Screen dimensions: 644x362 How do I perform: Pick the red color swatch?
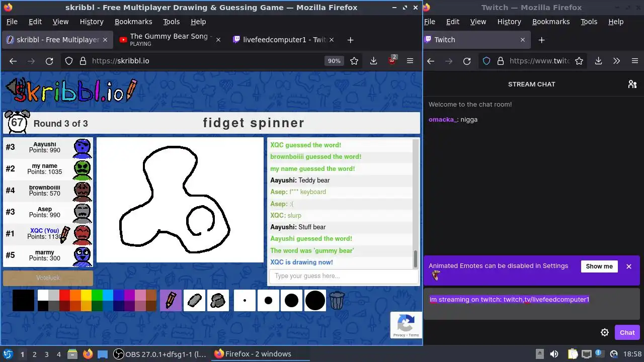[64, 295]
